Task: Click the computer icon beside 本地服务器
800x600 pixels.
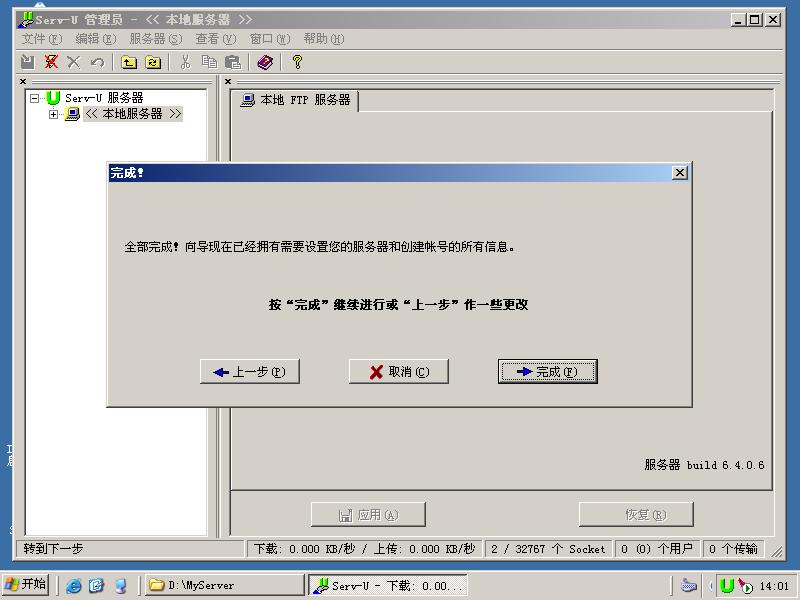Action: (x=72, y=113)
